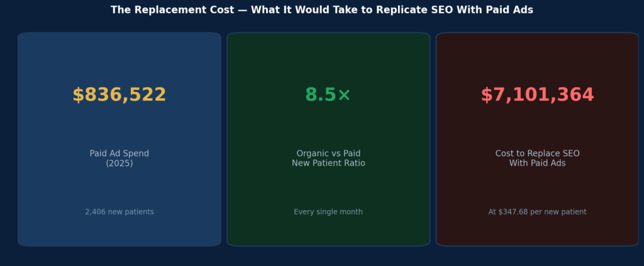Image resolution: width=644 pixels, height=266 pixels.
Task: Click the Paid Ad Spend (2025) label
Action: (119, 158)
